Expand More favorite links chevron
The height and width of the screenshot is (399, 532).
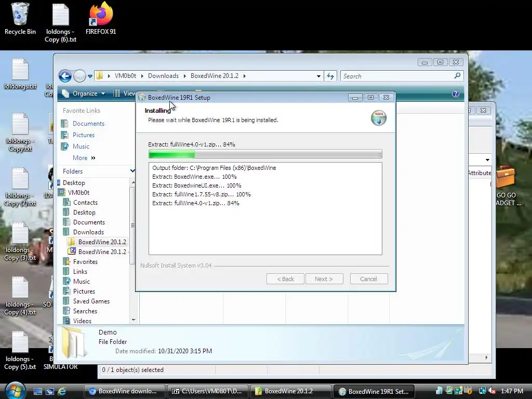[x=93, y=158]
